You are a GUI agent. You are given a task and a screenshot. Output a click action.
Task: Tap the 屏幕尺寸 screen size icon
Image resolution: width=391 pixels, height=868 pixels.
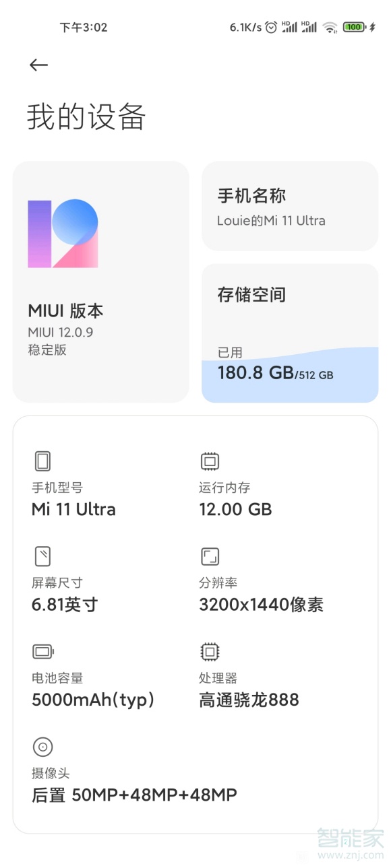tap(42, 556)
